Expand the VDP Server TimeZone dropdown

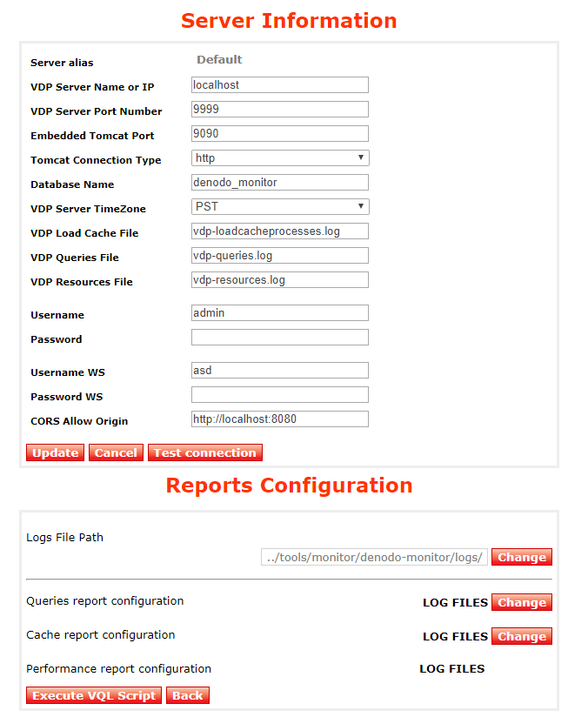(280, 207)
